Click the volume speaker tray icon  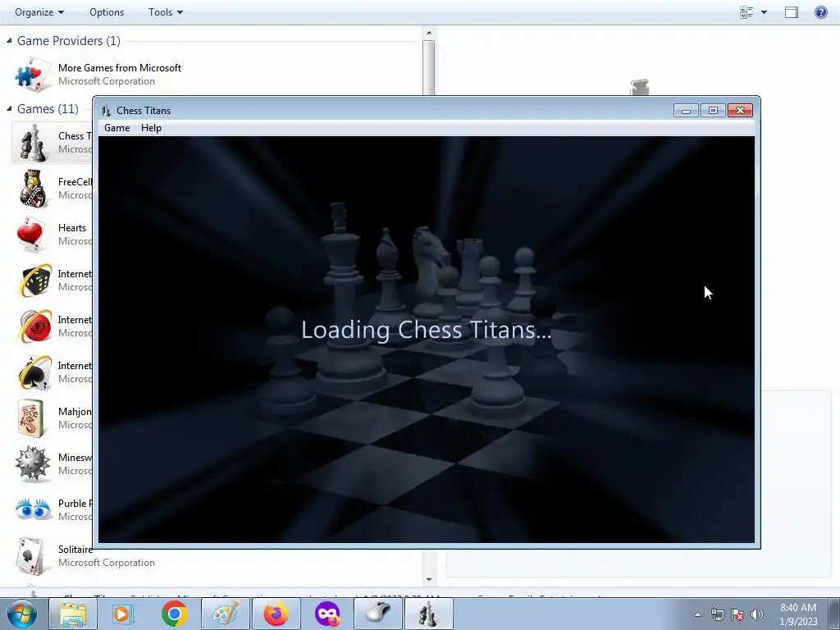(757, 614)
